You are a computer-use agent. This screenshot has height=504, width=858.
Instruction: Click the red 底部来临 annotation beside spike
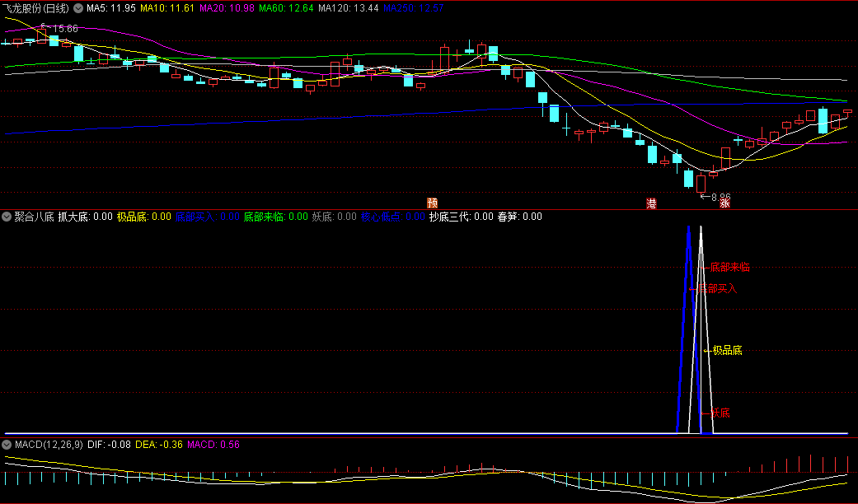[x=730, y=268]
